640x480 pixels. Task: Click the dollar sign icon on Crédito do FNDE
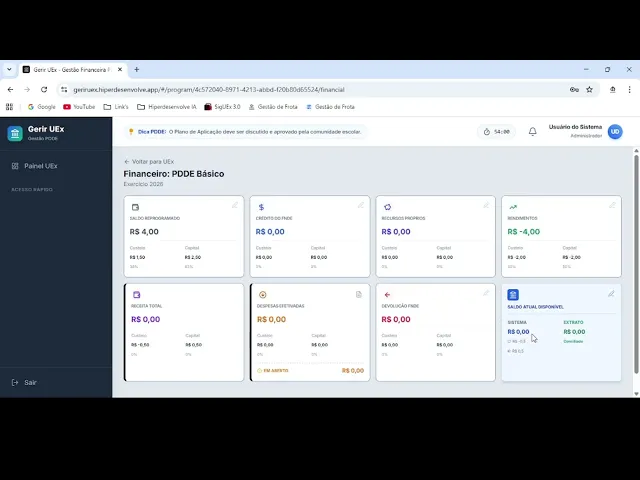click(262, 207)
